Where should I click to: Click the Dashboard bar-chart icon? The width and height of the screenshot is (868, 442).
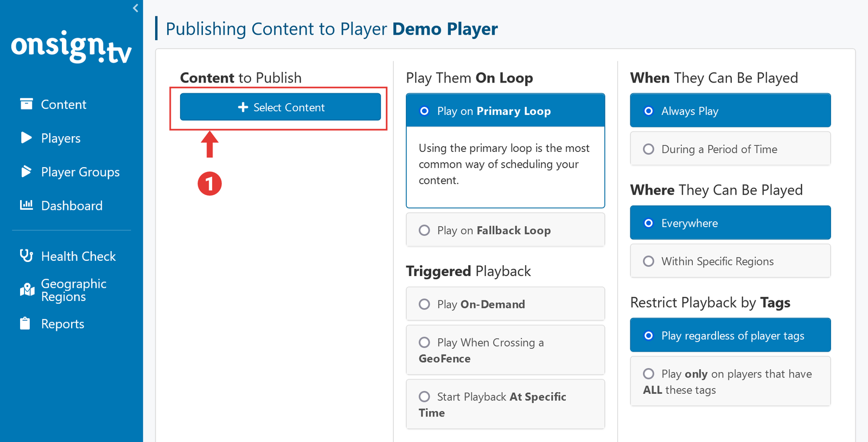26,205
